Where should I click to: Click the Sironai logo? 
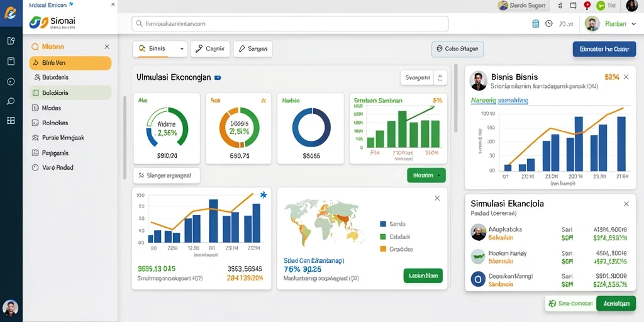[52, 23]
